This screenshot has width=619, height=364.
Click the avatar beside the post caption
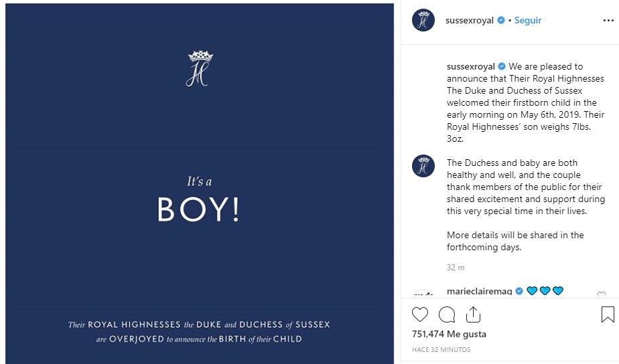pos(423,165)
